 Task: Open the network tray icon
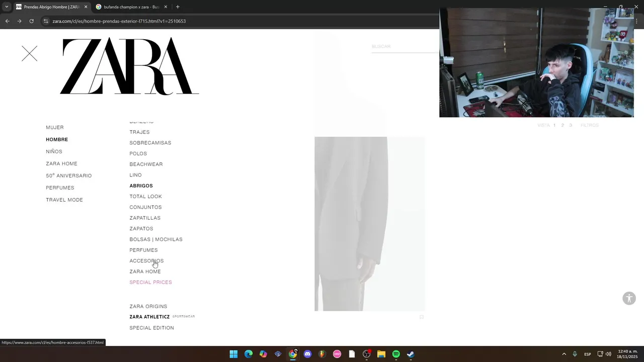click(x=600, y=354)
